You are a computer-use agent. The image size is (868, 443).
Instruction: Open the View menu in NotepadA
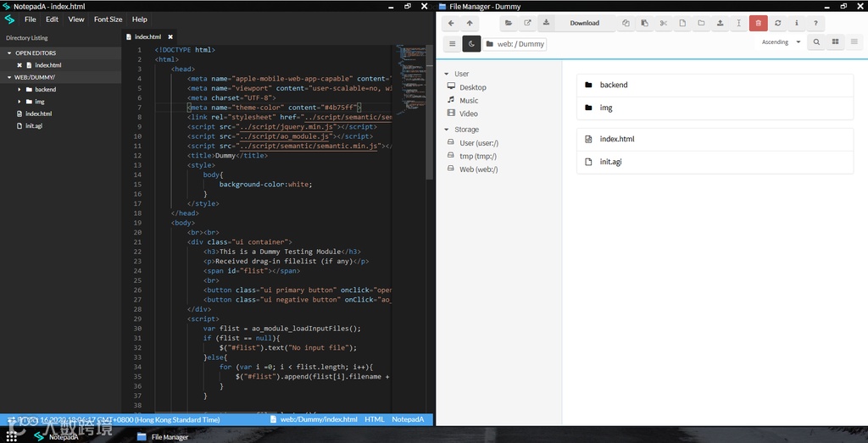(75, 19)
